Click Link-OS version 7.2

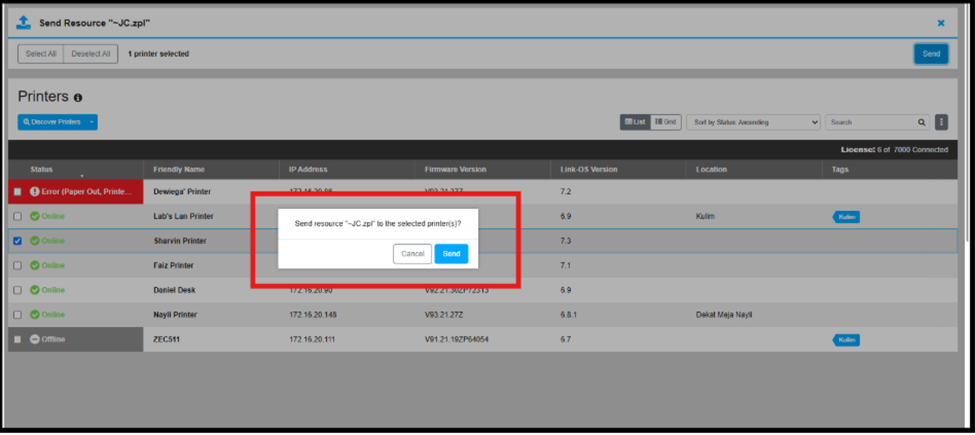[x=565, y=192]
